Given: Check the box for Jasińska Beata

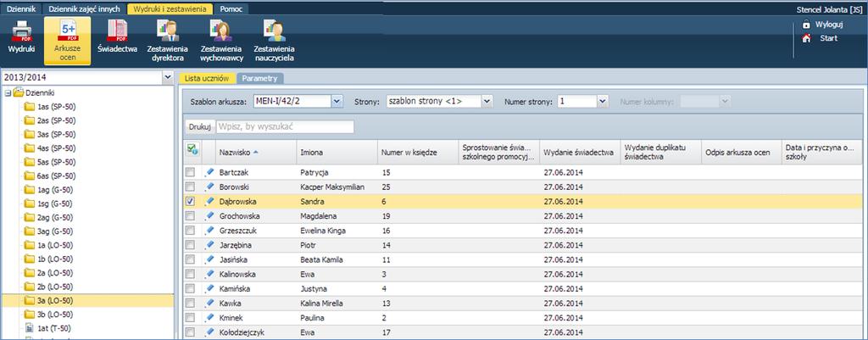Looking at the screenshot, I should coord(190,259).
